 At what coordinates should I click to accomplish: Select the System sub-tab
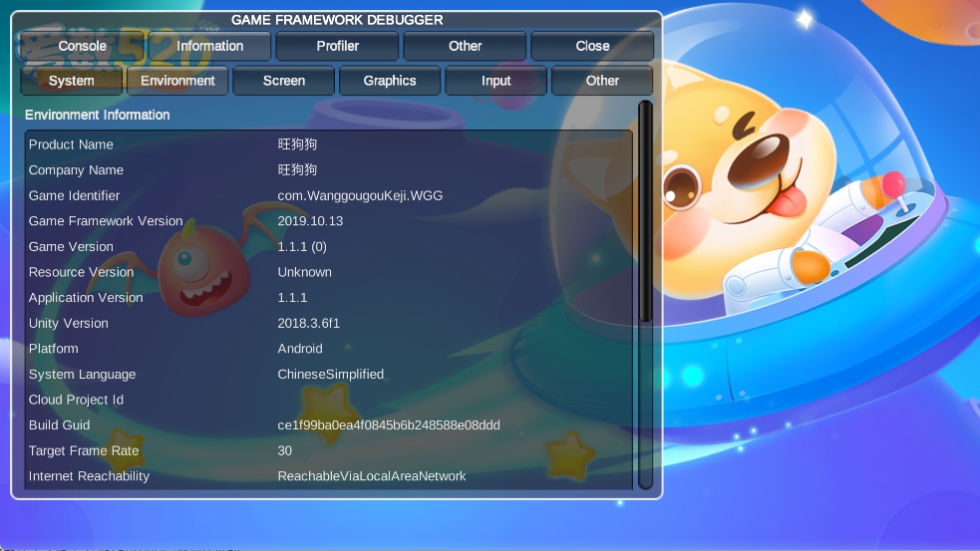[71, 81]
